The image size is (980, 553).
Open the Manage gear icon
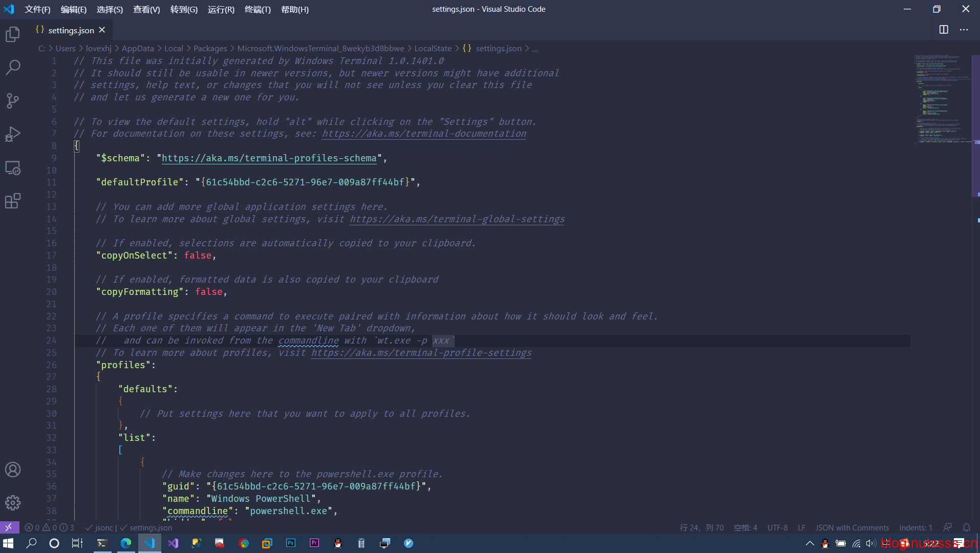(13, 503)
